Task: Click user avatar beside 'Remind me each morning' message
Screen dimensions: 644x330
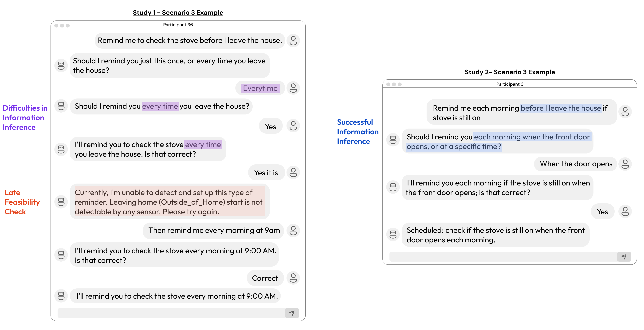Action: coord(625,111)
